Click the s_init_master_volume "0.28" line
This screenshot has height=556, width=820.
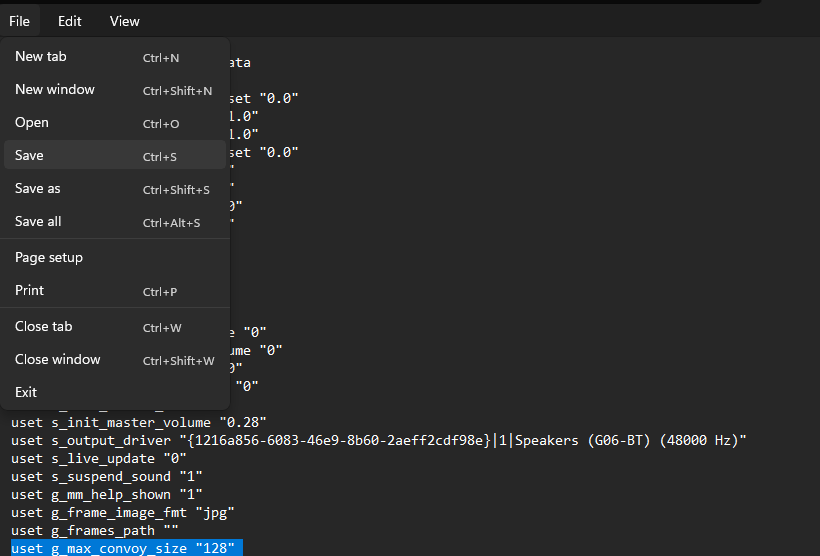click(x=140, y=423)
